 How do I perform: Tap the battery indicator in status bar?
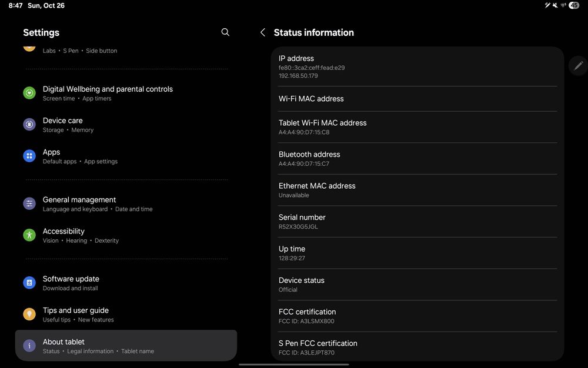click(x=574, y=5)
